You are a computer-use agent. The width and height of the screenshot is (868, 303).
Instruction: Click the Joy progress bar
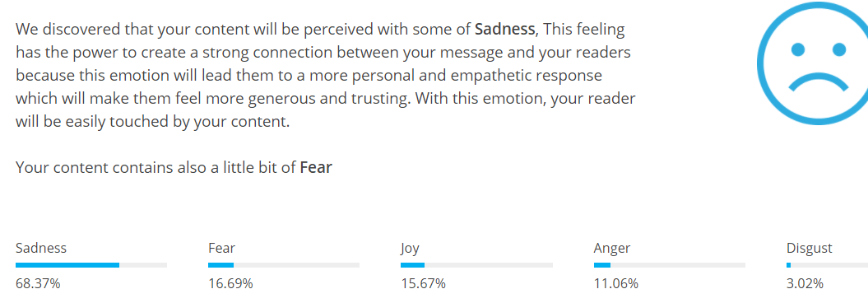pos(476,265)
